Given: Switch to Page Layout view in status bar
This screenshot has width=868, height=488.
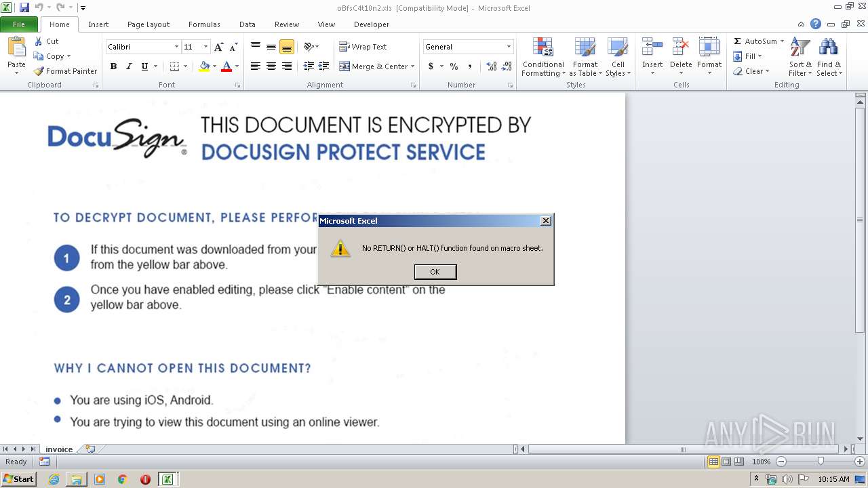Looking at the screenshot, I should (x=726, y=462).
